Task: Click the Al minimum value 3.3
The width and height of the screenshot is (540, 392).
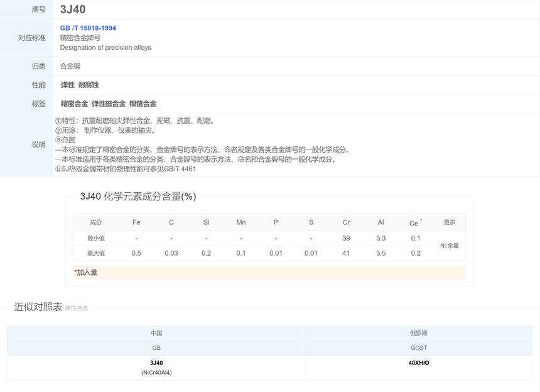Action: (x=381, y=238)
